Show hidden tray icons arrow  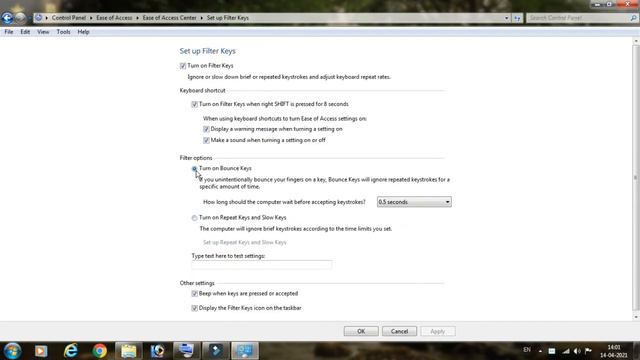point(540,351)
